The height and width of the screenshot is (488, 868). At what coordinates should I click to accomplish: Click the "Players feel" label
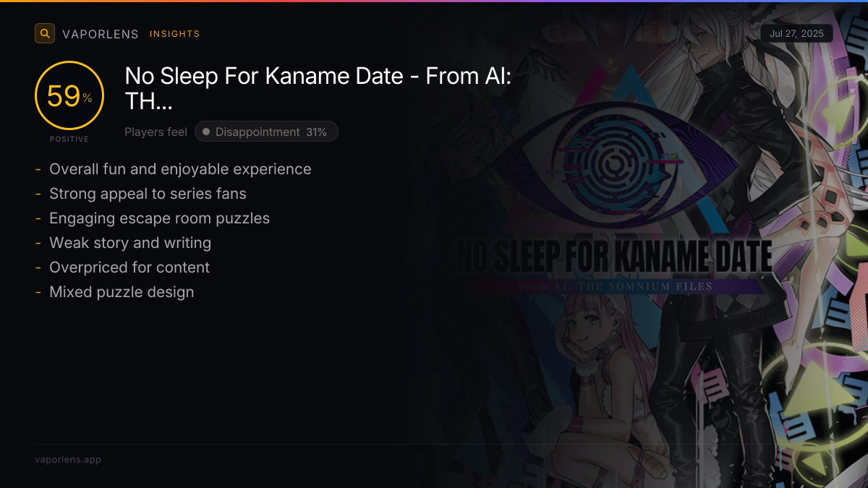click(156, 132)
